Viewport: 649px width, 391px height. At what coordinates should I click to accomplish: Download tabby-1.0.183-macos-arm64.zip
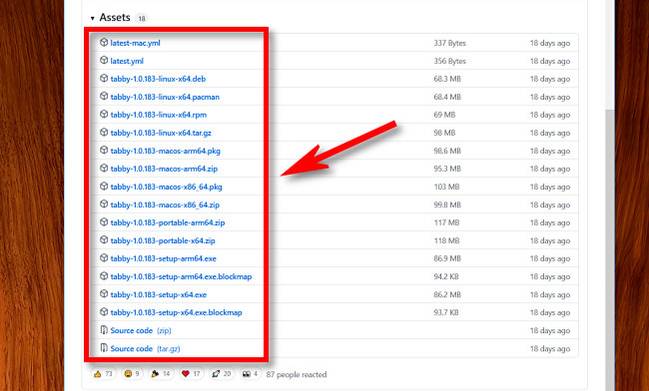click(163, 169)
